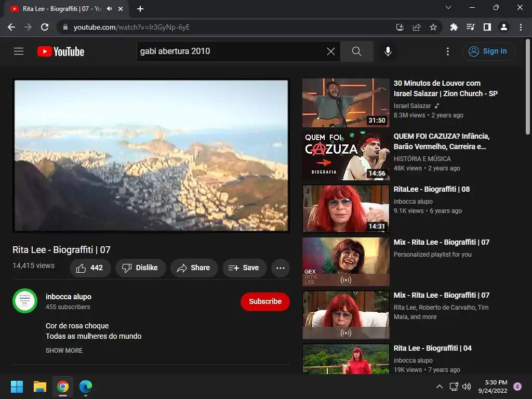
Task: Open the 30 Minutos de Louvor title
Action: click(x=445, y=88)
